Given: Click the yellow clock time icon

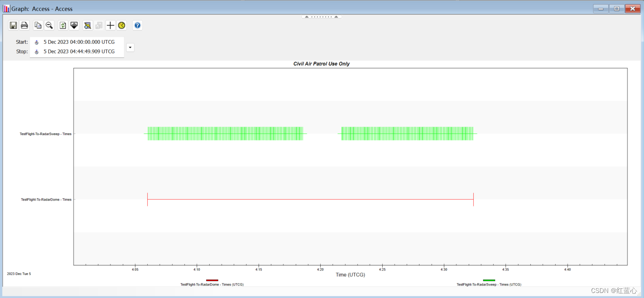Looking at the screenshot, I should click(x=121, y=25).
